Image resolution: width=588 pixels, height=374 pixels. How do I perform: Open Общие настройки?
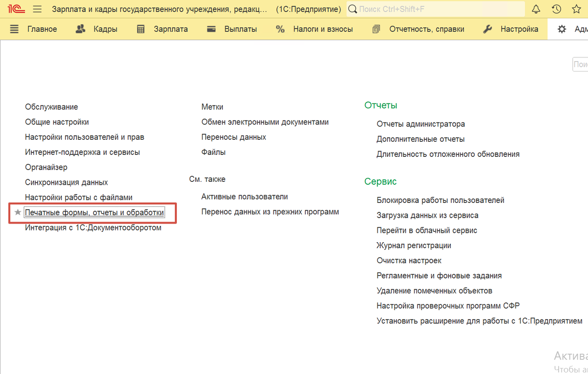tap(57, 122)
